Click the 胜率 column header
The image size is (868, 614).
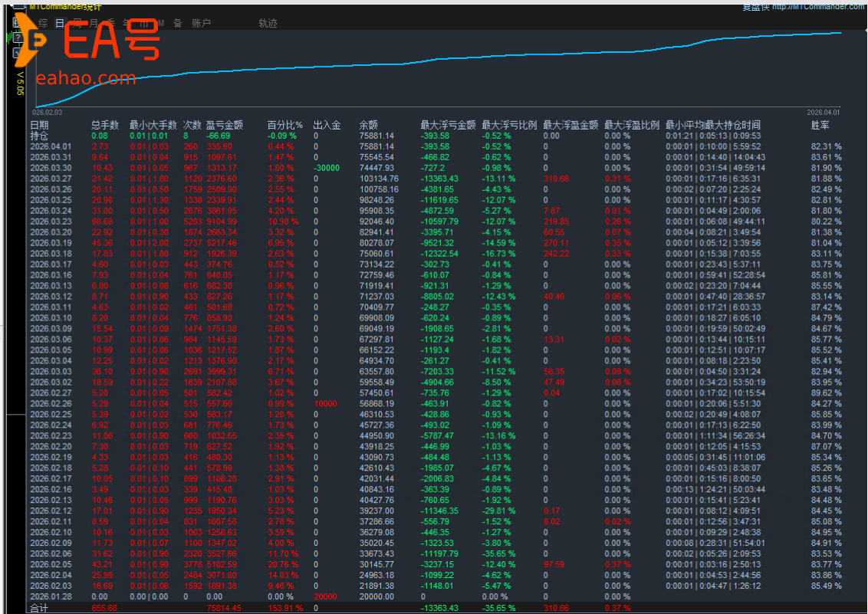coord(820,125)
